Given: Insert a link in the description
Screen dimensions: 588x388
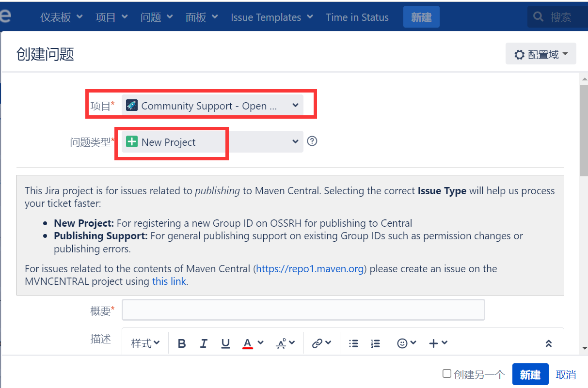Looking at the screenshot, I should click(x=317, y=343).
